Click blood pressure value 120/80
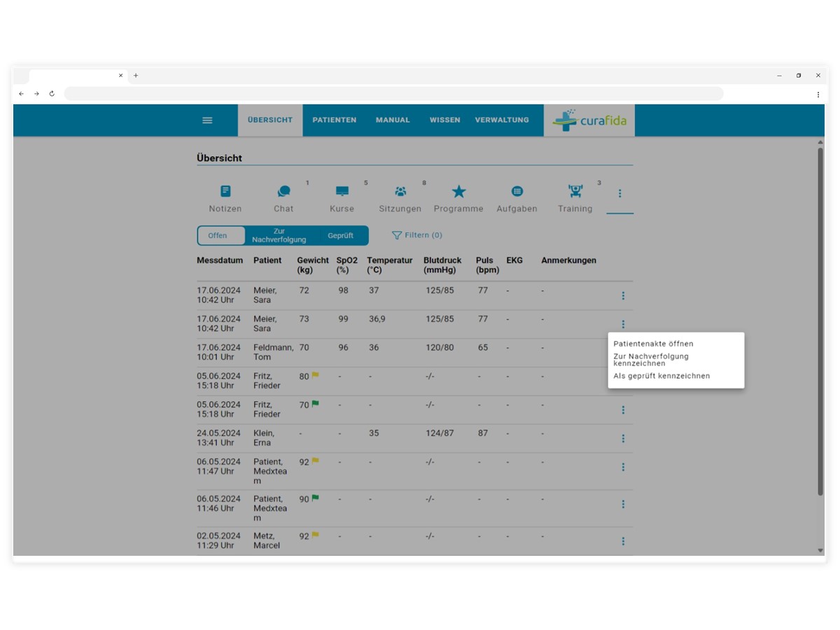Viewport: 840px width, 630px height. [x=440, y=347]
